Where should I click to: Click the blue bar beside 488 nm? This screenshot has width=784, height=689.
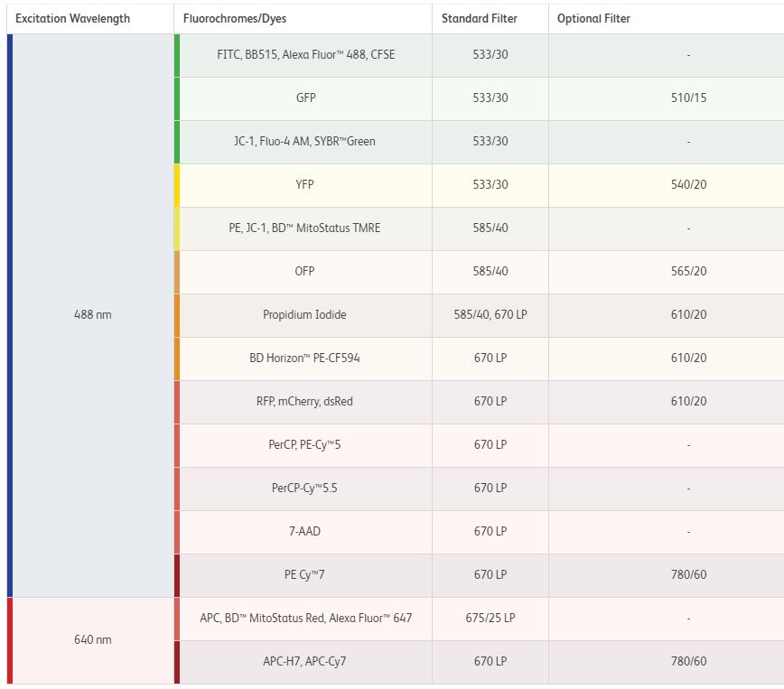[10, 315]
